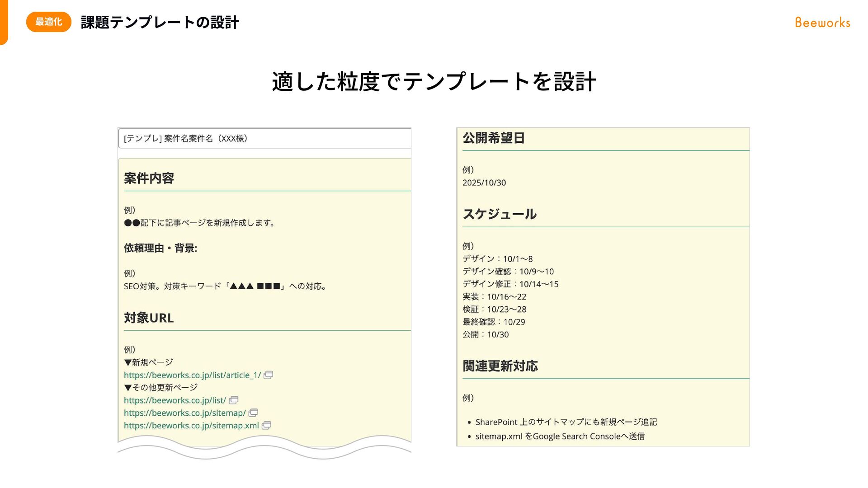This screenshot has width=868, height=488.
Task: Click the スケジュール section heading
Action: 499,214
